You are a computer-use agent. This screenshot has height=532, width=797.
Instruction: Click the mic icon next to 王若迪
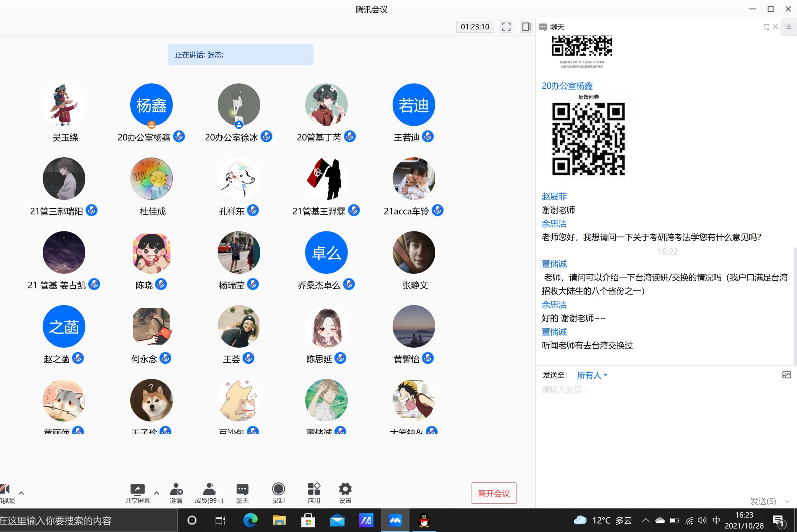(428, 136)
